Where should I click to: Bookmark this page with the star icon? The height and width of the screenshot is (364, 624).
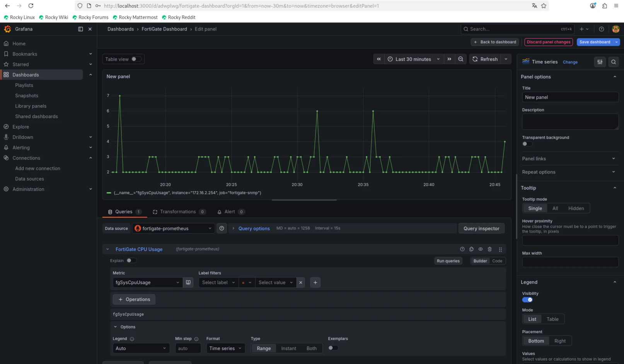[x=544, y=6]
